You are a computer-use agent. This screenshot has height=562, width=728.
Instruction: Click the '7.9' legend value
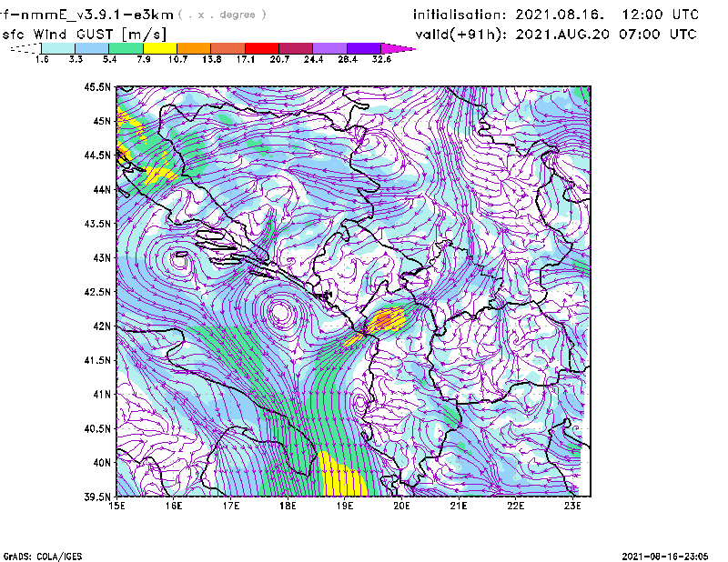(144, 59)
